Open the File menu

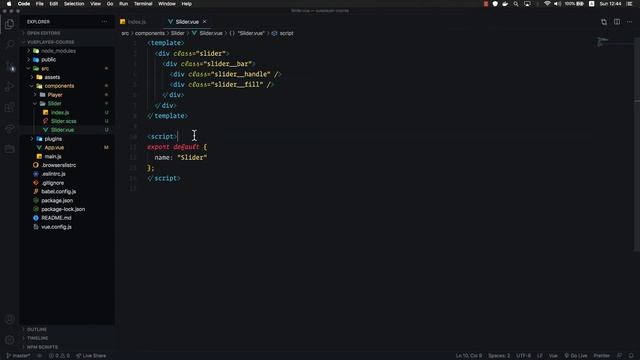(x=40, y=4)
